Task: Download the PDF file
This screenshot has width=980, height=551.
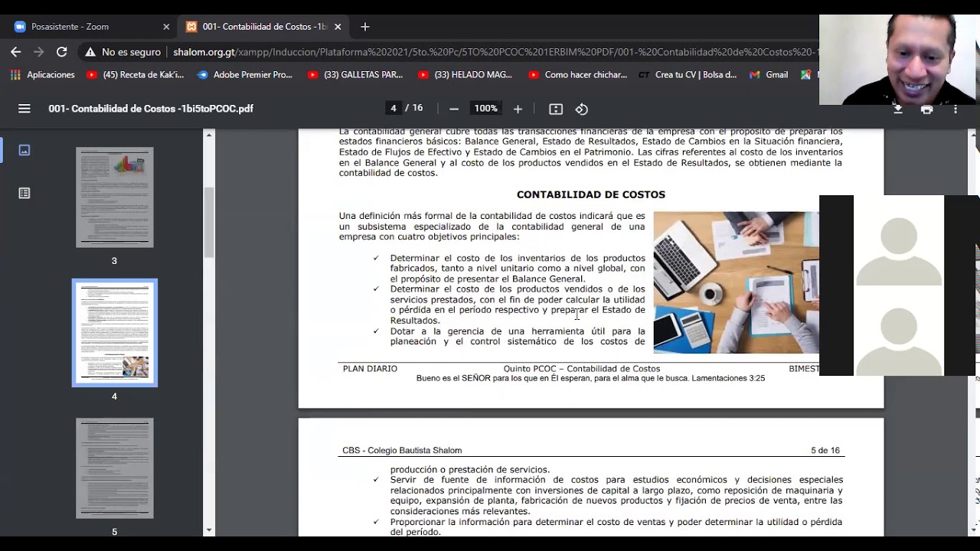Action: [898, 109]
